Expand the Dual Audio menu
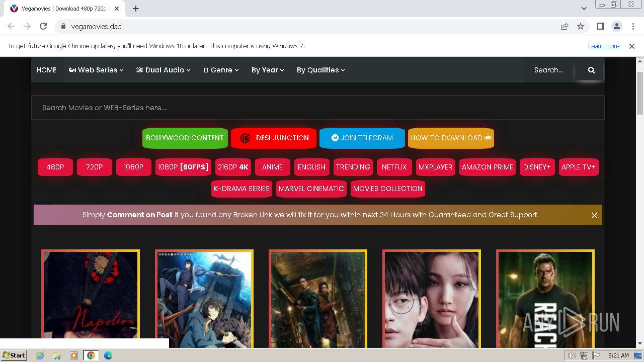 (164, 70)
